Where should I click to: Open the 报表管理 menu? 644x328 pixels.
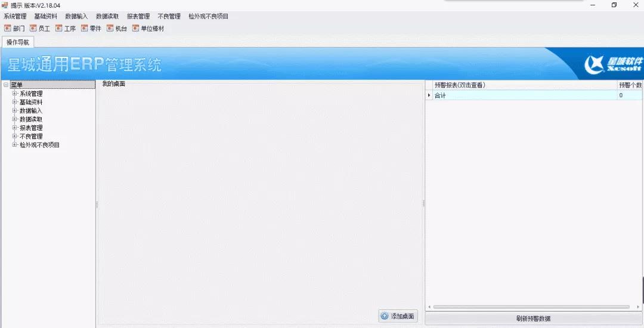click(x=138, y=17)
